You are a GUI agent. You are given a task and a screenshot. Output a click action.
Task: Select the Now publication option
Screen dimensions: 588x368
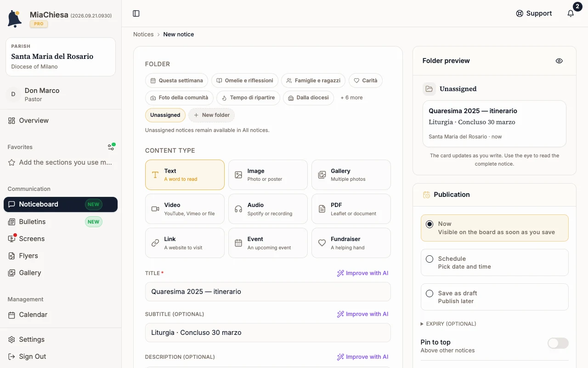click(x=494, y=228)
